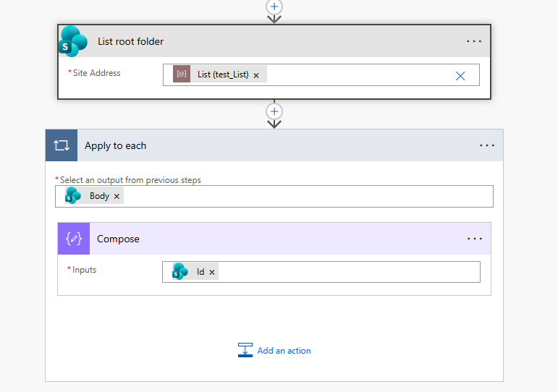Collapse the Compose action by its title

pyautogui.click(x=118, y=239)
